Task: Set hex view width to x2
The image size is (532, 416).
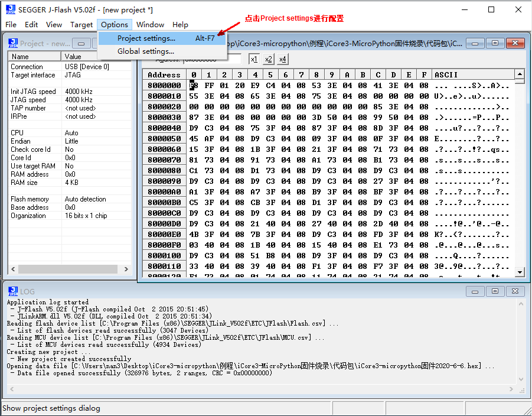Action: 269,59
